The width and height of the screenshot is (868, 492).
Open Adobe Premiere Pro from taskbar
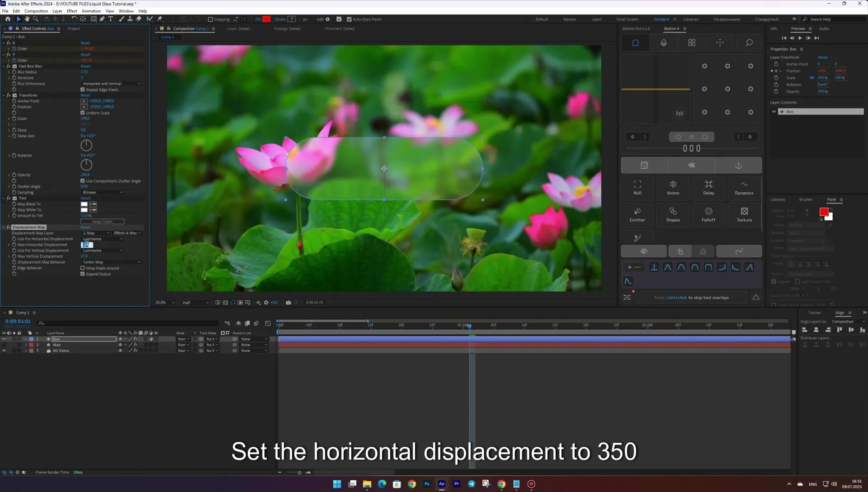click(x=457, y=484)
